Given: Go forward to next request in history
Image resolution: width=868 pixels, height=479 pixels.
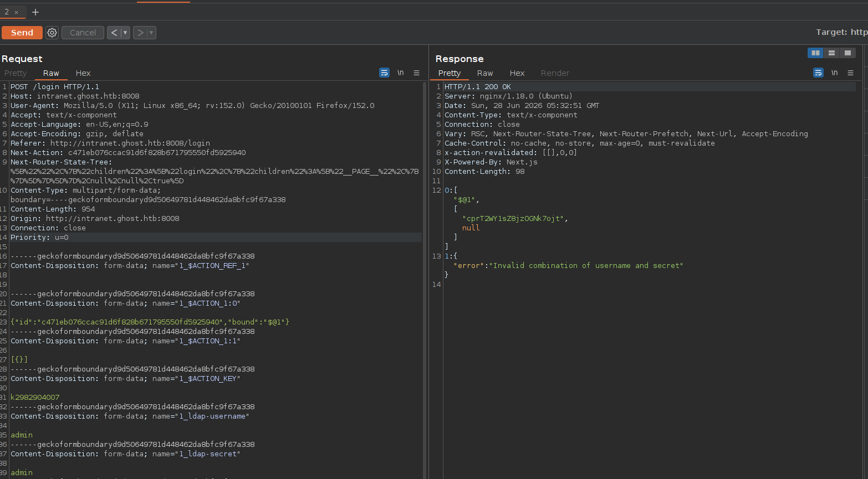Looking at the screenshot, I should (140, 33).
